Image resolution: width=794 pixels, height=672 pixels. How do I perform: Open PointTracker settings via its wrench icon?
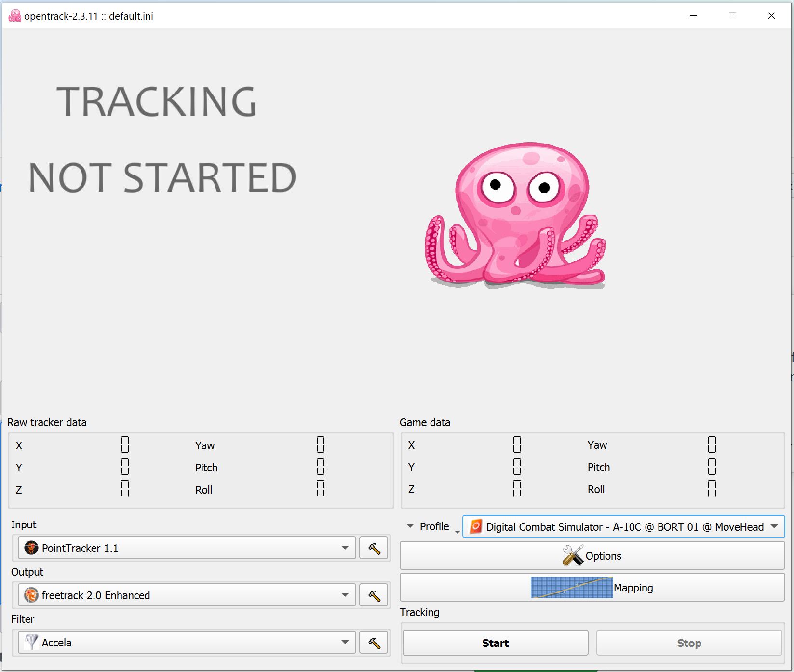(374, 548)
